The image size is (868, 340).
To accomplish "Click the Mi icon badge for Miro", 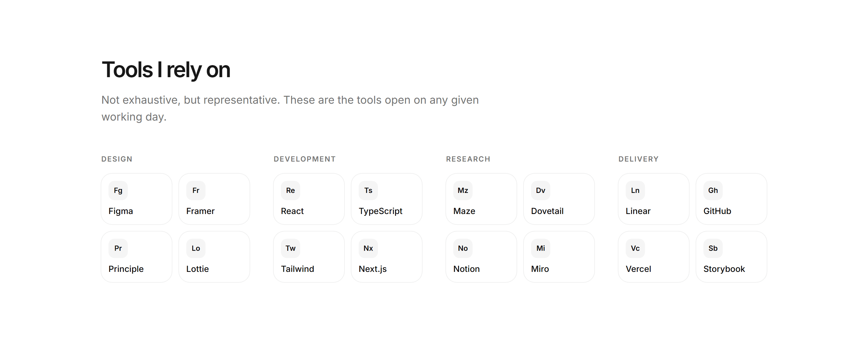I will (x=541, y=248).
